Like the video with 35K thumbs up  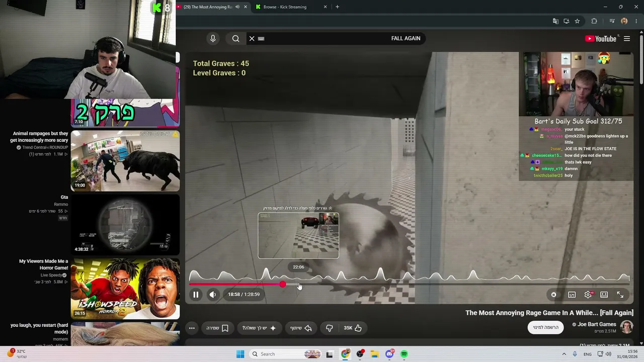click(x=353, y=328)
